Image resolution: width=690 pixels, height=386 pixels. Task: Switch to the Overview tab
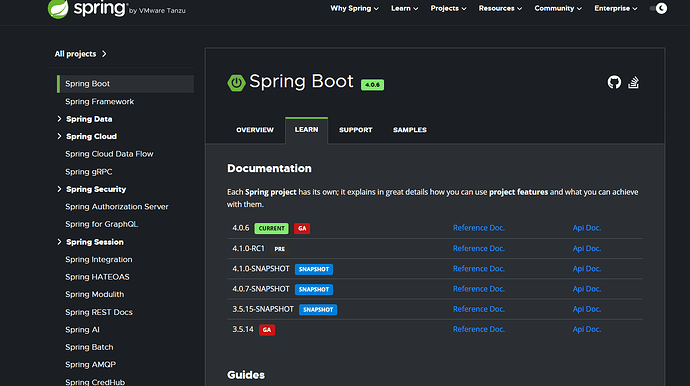tap(255, 130)
